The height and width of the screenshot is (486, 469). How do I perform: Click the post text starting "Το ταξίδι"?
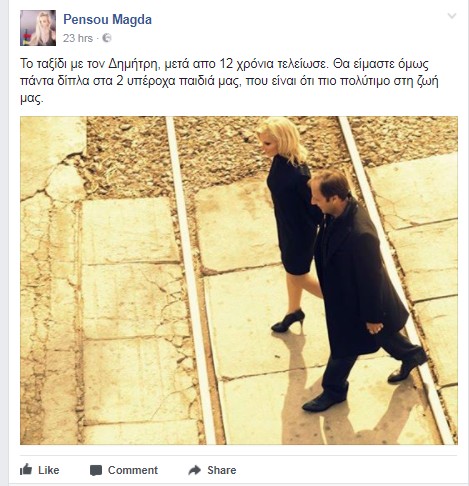(x=229, y=81)
